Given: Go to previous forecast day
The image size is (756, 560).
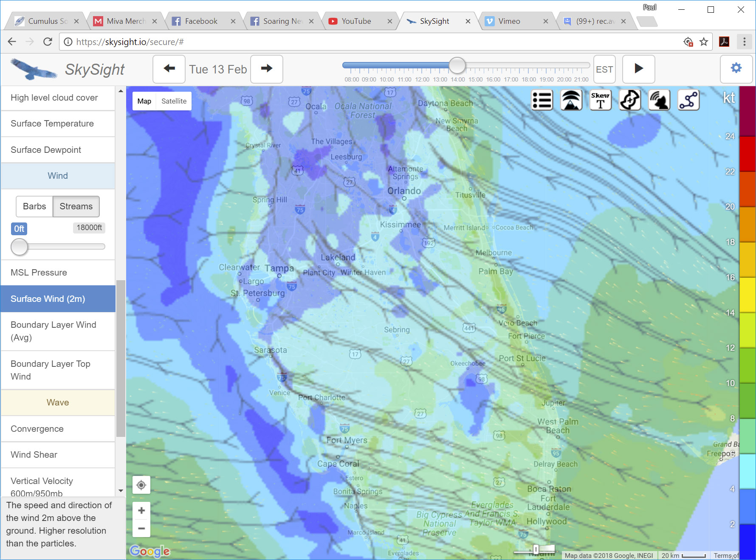Looking at the screenshot, I should 169,69.
